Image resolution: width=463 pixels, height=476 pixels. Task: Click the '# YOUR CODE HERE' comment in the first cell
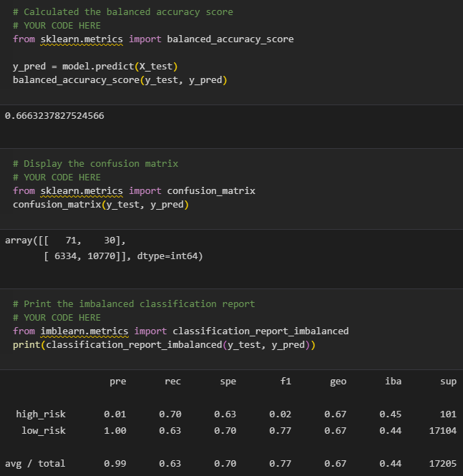57,26
